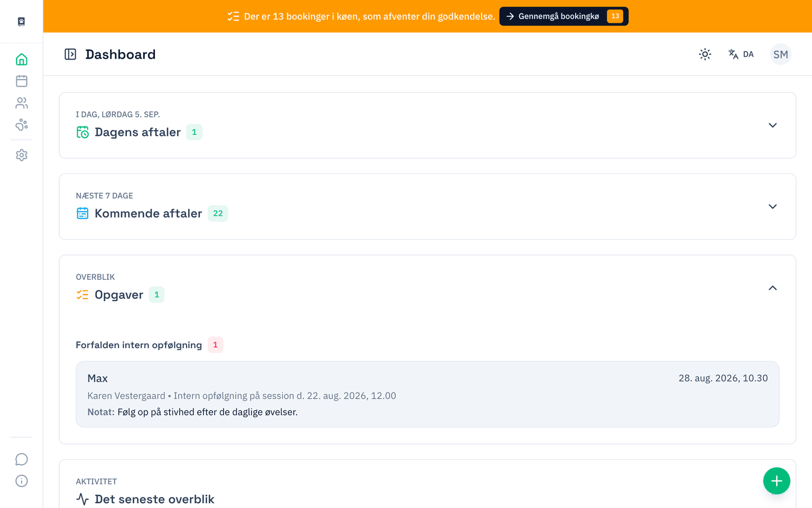Image resolution: width=812 pixels, height=508 pixels.
Task: Click the green badge 1 next to Opgaver
Action: [156, 295]
